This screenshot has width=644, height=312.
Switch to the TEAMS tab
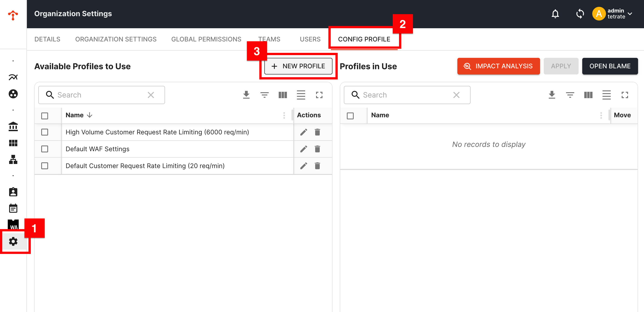pyautogui.click(x=269, y=39)
